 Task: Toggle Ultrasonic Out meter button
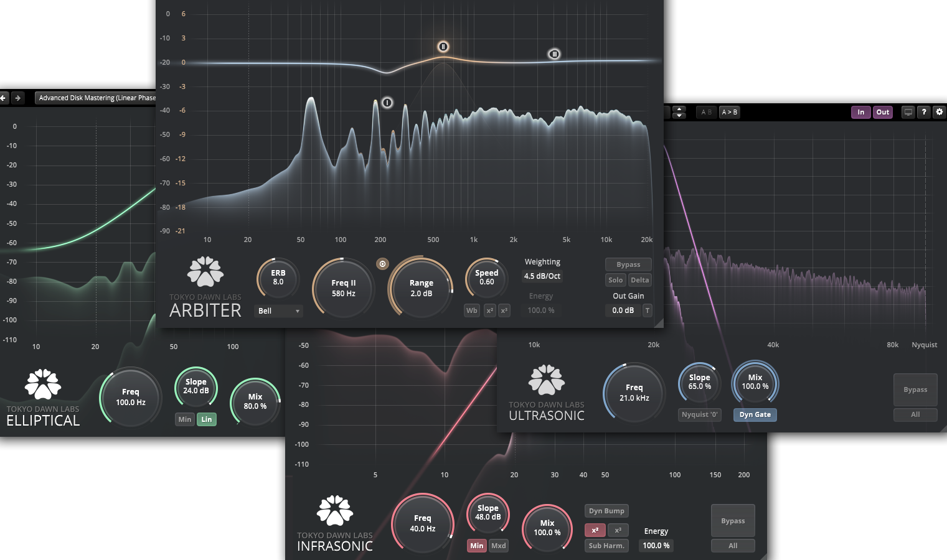pos(883,112)
